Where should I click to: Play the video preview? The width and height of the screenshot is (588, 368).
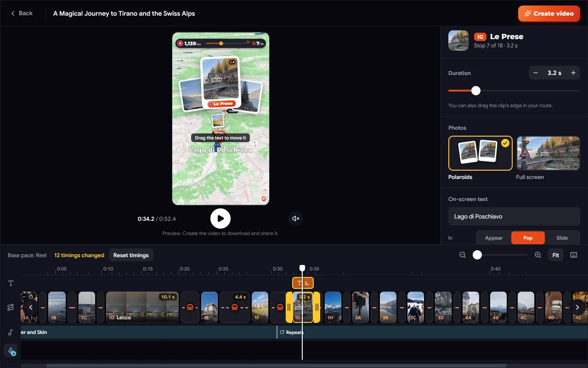(220, 218)
